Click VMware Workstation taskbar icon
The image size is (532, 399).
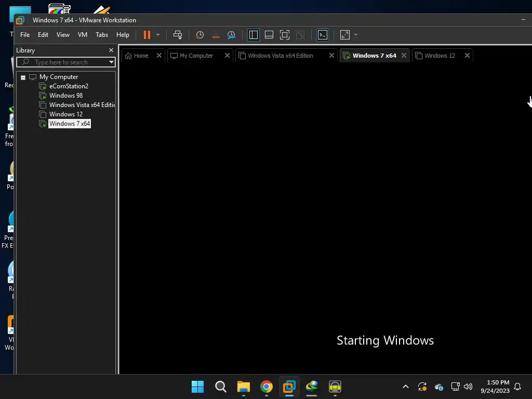(x=289, y=387)
